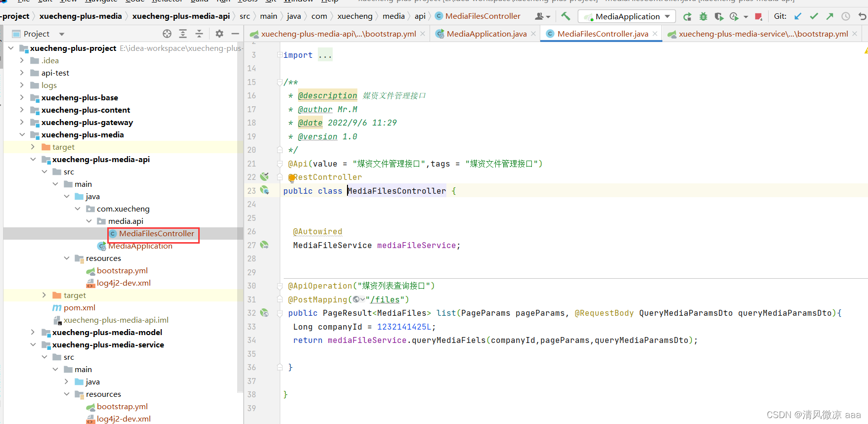Click the "/files" URL link in PostMapping
This screenshot has height=424, width=868.
point(385,299)
